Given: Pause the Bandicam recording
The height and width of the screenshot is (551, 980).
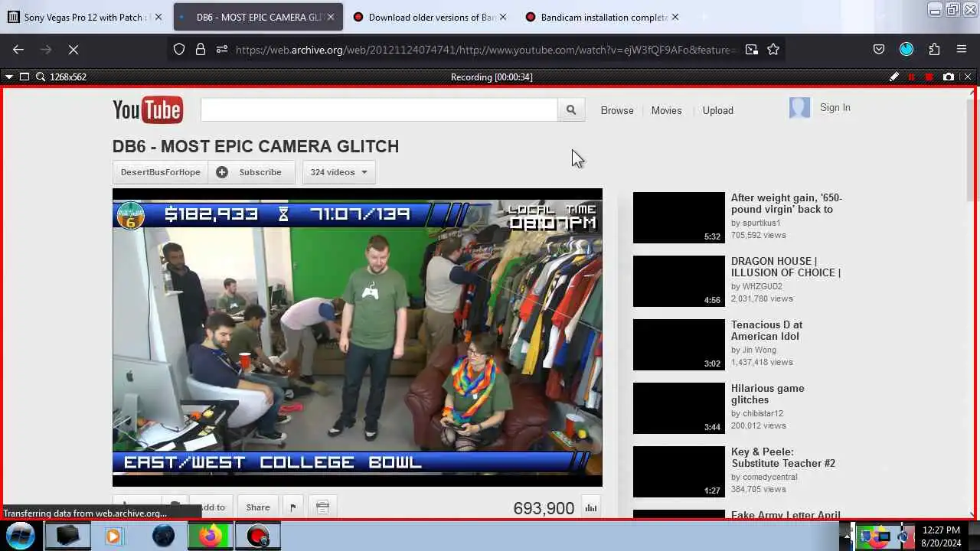Looking at the screenshot, I should tap(911, 77).
